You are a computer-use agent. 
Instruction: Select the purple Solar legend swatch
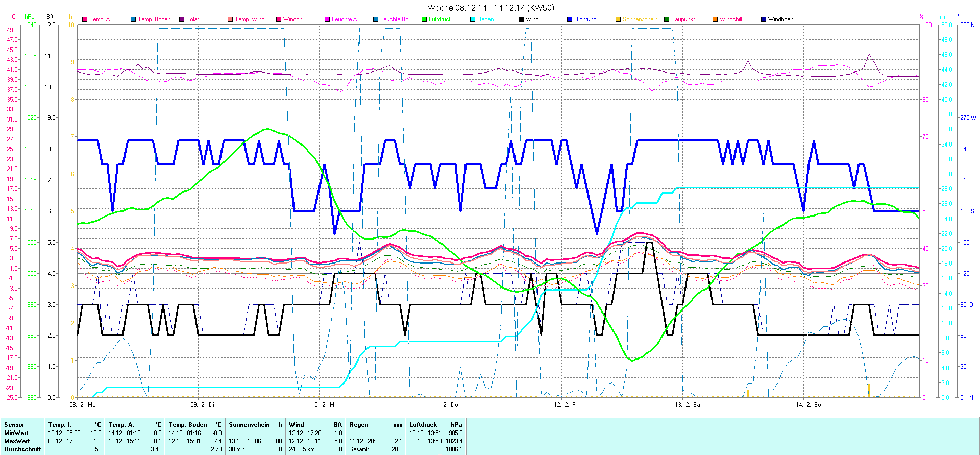(182, 19)
